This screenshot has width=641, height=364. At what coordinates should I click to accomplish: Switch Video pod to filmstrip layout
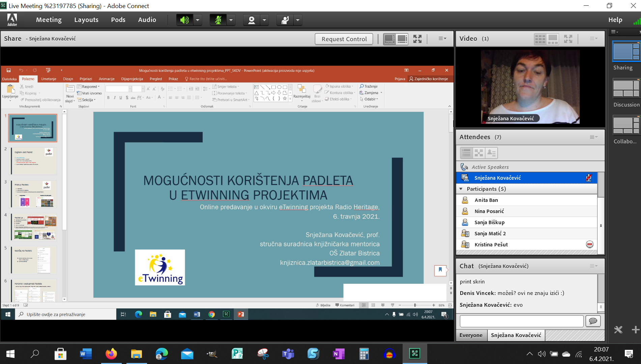tap(553, 39)
